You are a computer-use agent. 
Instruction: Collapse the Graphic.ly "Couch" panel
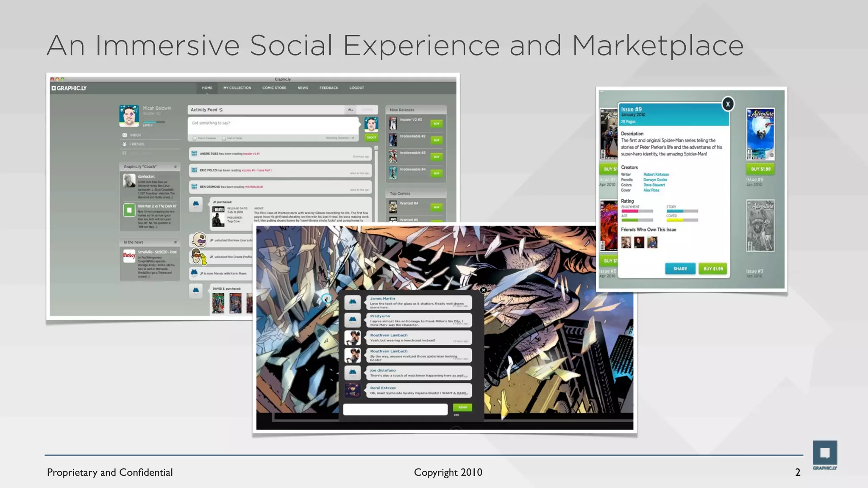click(175, 166)
